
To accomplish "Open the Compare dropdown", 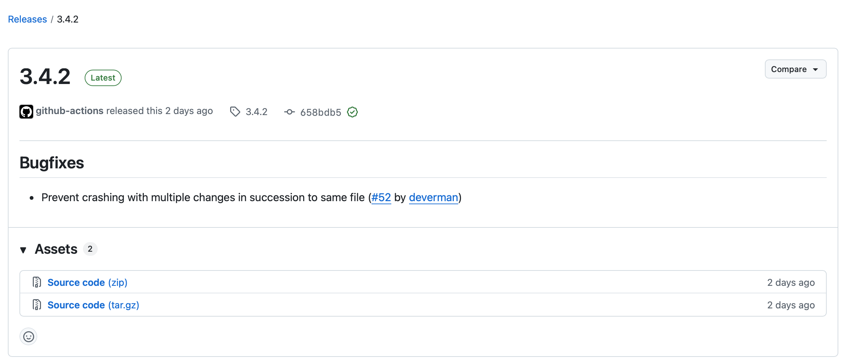I will [796, 69].
